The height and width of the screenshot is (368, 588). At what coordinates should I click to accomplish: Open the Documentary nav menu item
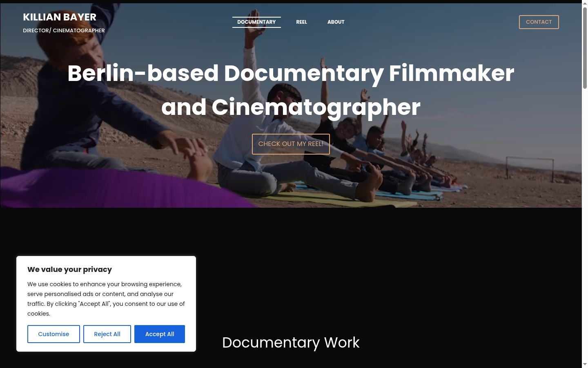pyautogui.click(x=256, y=22)
